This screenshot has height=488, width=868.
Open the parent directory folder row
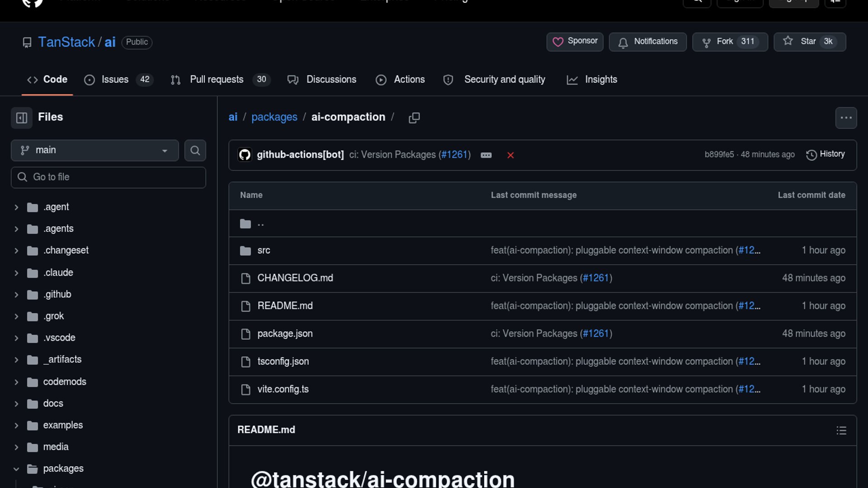click(x=542, y=224)
